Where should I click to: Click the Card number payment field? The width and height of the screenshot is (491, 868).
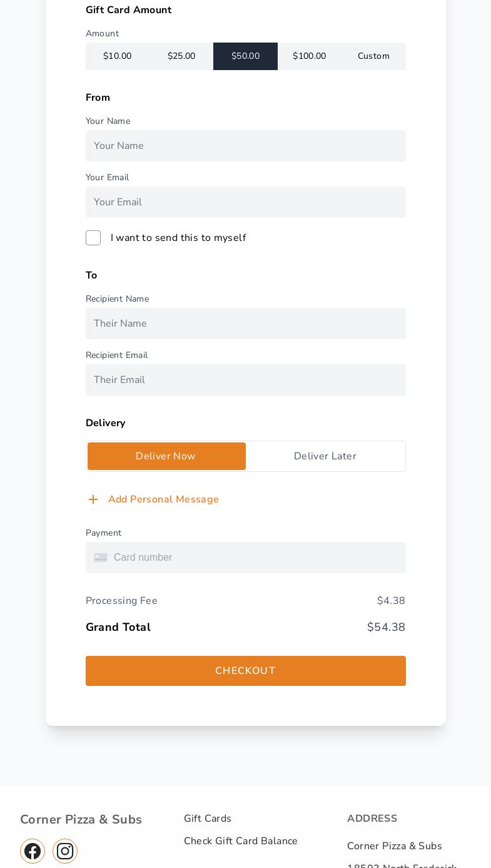click(x=256, y=558)
